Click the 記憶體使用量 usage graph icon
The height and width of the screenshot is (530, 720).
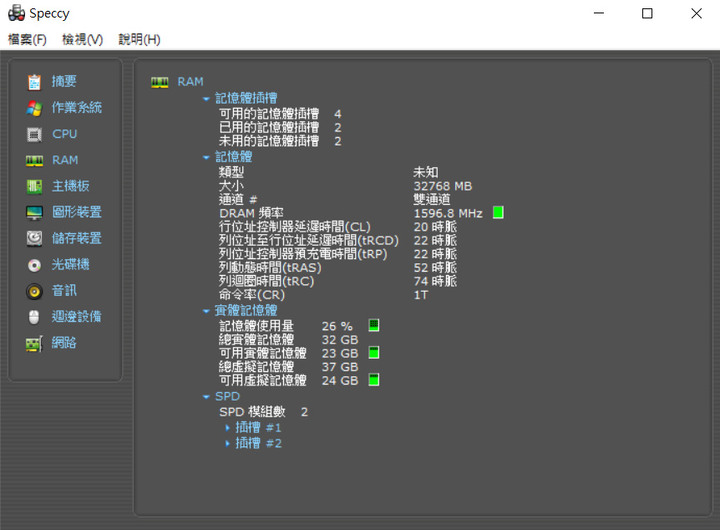(x=374, y=325)
